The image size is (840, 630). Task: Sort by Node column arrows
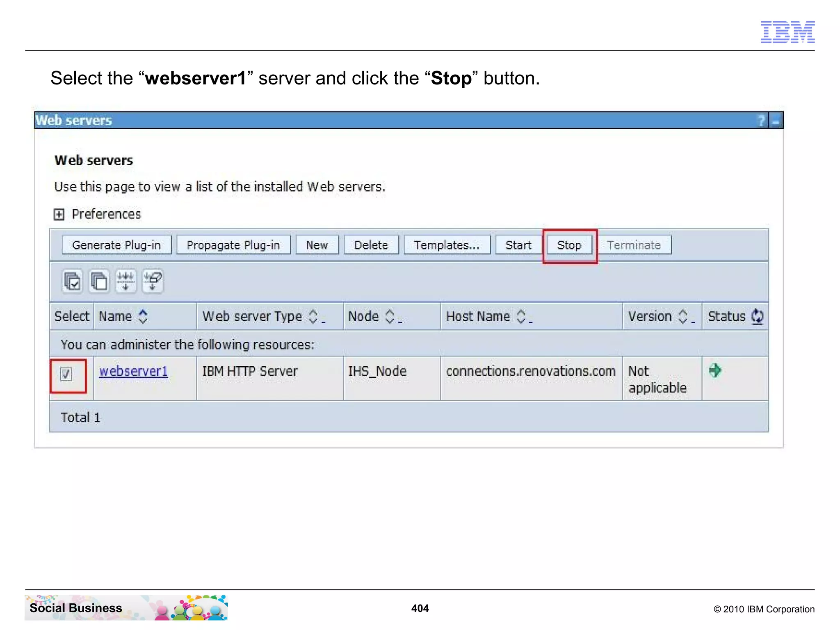click(390, 317)
